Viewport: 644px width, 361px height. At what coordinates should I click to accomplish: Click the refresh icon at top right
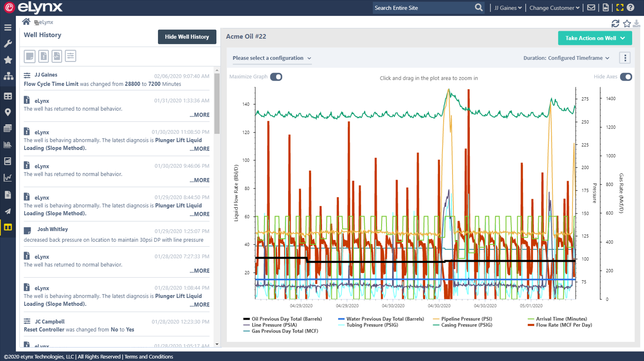point(615,24)
